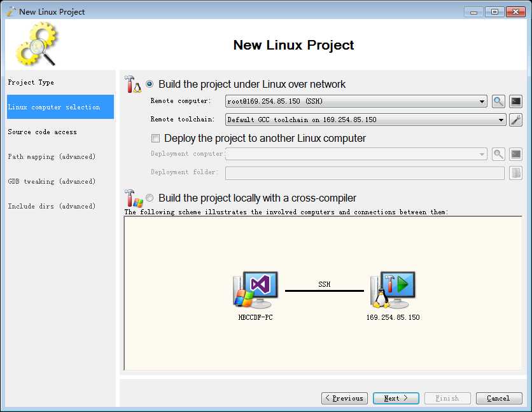532x412 pixels.
Task: Click the 169.254.85.150 Linux computer icon
Action: [x=393, y=289]
